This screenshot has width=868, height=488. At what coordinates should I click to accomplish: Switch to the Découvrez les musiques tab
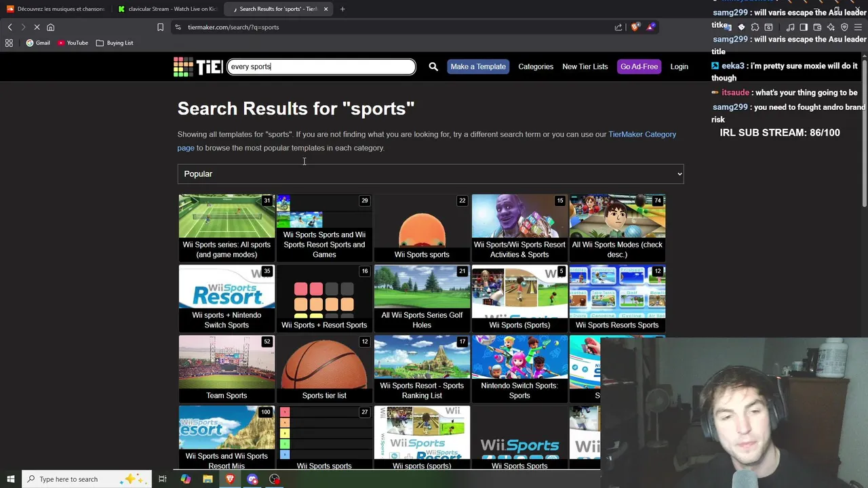[x=56, y=9]
